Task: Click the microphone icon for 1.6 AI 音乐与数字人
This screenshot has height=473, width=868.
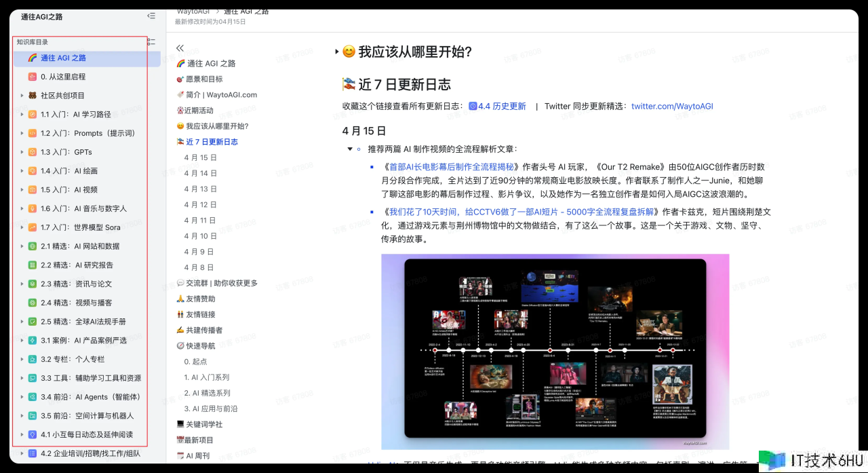Action: click(32, 208)
